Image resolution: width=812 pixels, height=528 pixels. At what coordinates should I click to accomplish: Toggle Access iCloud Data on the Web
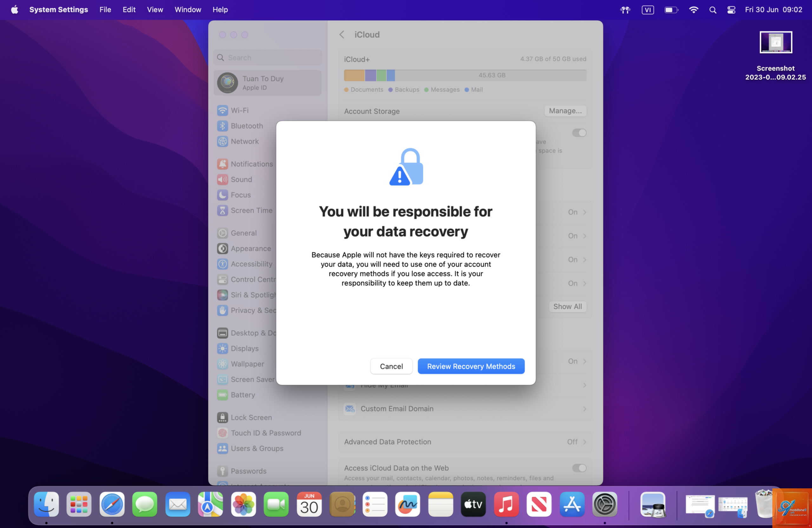[579, 468]
